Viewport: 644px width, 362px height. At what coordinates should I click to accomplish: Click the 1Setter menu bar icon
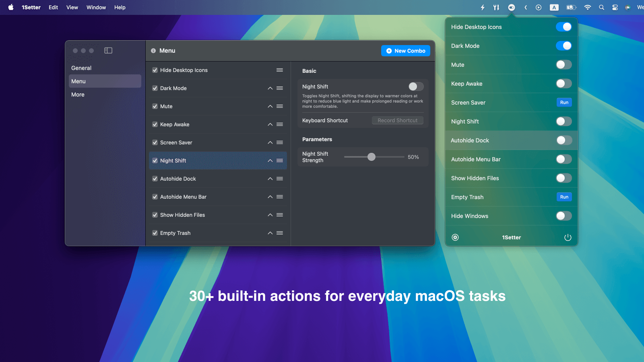(511, 7)
